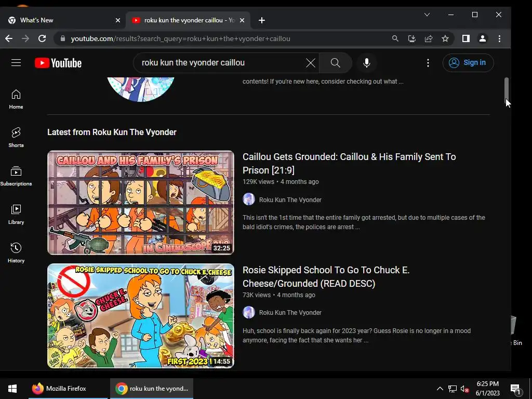Viewport: 532px width, 399px height.
Task: Start voice search with the microphone icon
Action: click(366, 63)
